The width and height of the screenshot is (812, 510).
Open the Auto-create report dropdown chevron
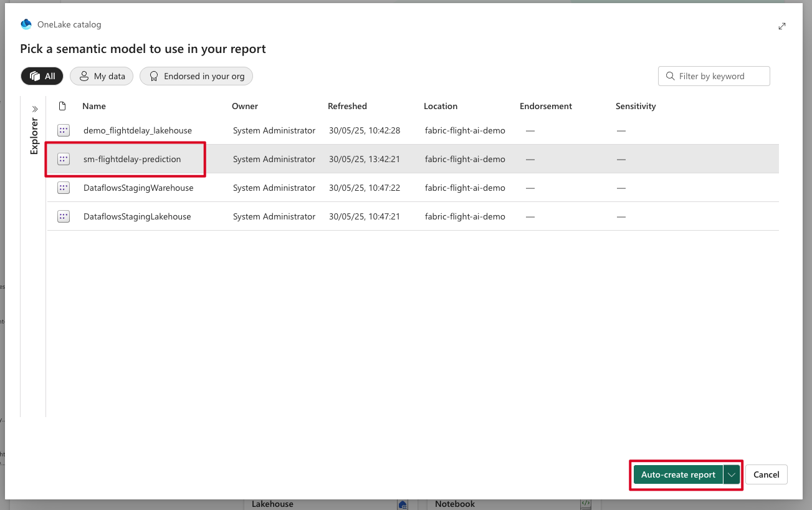point(732,474)
